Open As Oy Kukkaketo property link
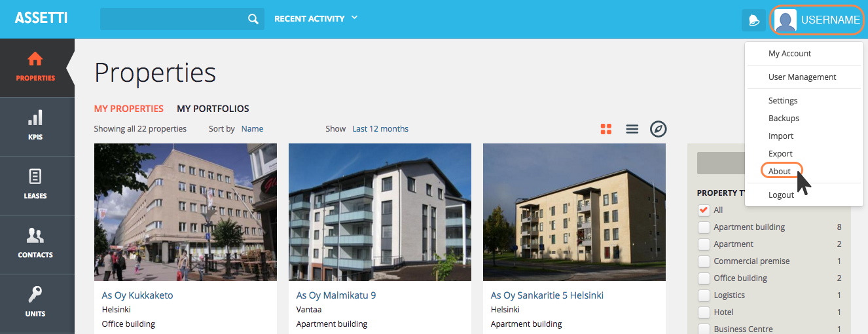 tap(137, 295)
